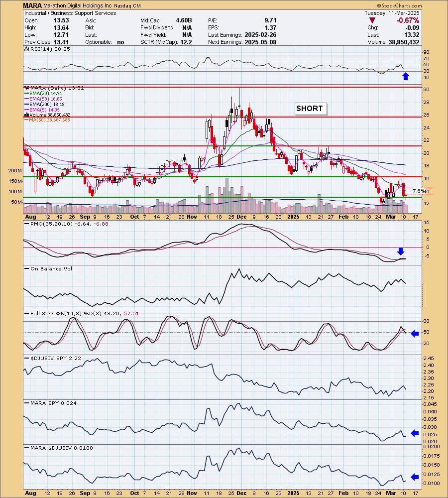Click the date Tuesday 11-Mar-2025
This screenshot has width=448, height=498.
point(392,13)
